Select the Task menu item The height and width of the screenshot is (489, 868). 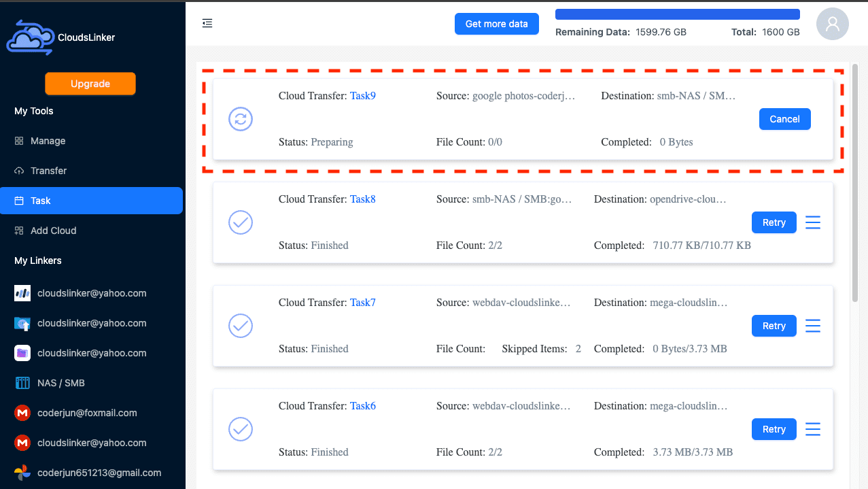[x=91, y=201]
